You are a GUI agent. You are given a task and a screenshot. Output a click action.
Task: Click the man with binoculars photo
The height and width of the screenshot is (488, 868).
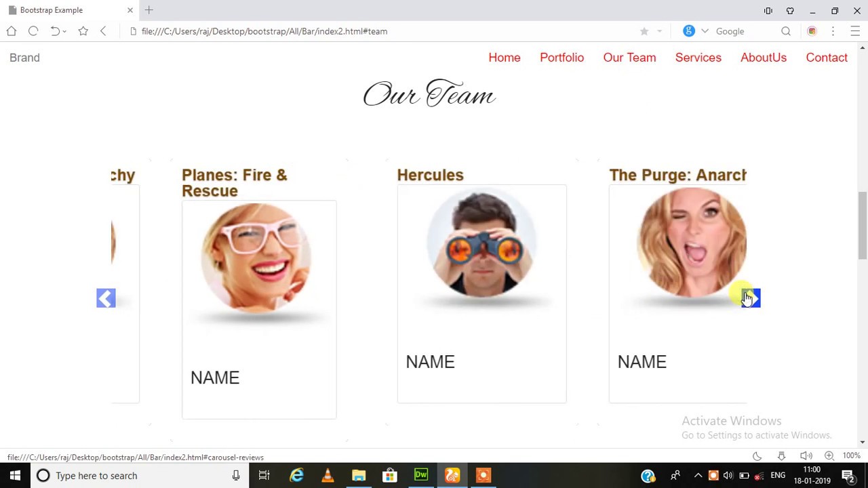click(481, 243)
